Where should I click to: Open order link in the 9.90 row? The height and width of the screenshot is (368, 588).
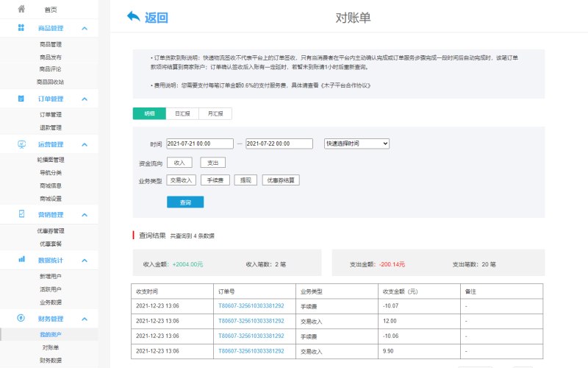[251, 351]
